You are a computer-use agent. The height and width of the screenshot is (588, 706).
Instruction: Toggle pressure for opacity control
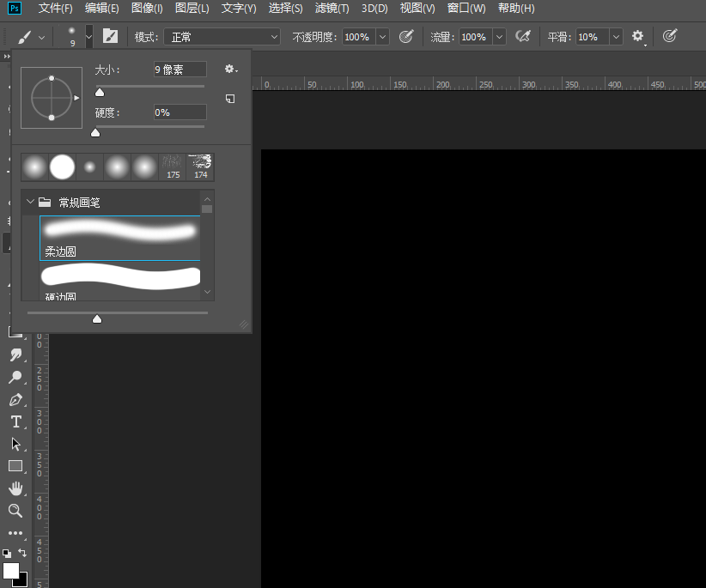(407, 36)
